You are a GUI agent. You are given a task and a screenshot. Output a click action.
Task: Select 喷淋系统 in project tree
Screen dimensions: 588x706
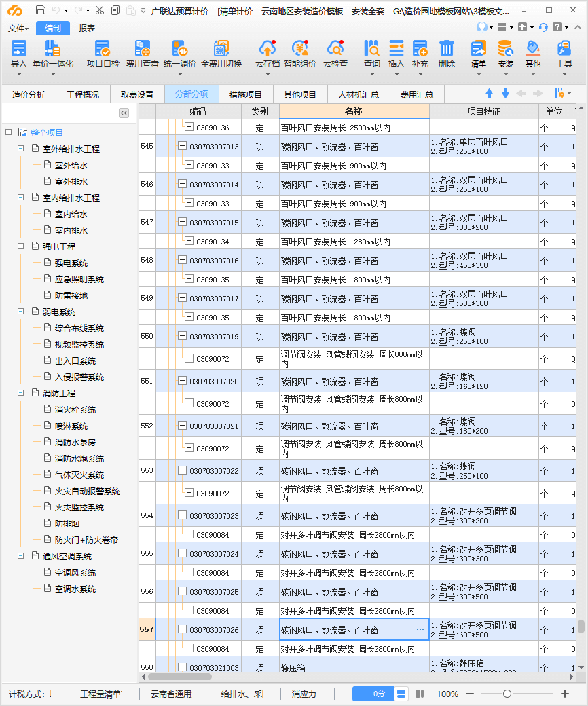tap(71, 426)
